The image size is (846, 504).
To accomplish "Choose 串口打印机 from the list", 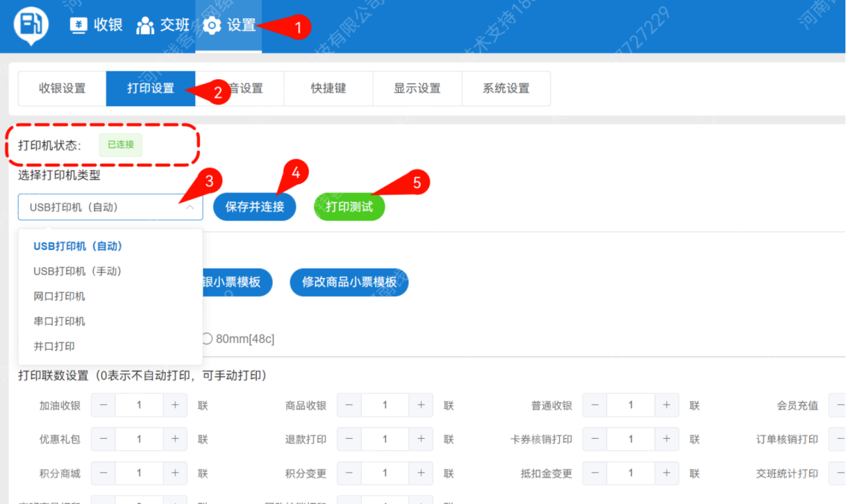I will pos(111,321).
